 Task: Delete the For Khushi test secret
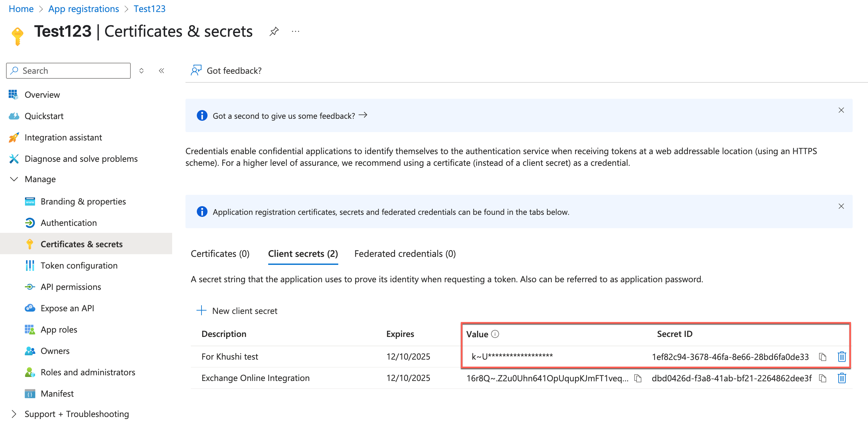842,357
